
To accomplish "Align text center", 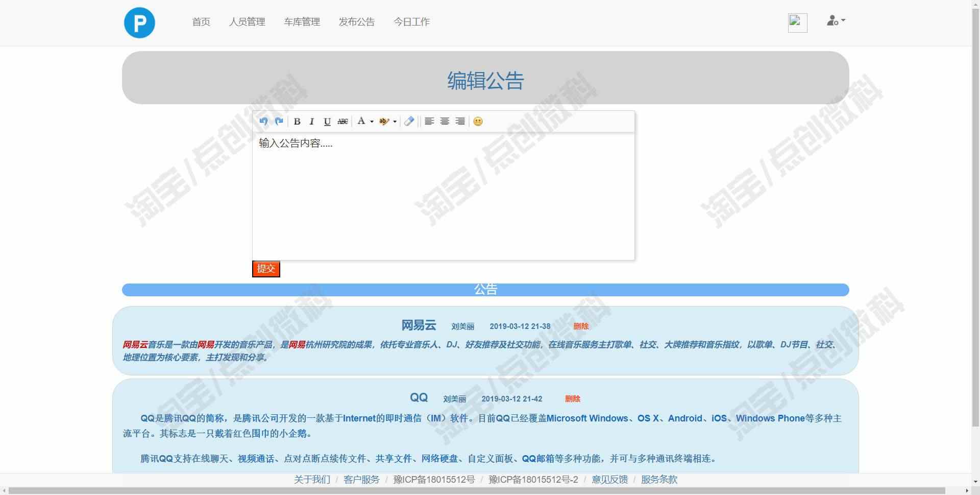I will 445,121.
